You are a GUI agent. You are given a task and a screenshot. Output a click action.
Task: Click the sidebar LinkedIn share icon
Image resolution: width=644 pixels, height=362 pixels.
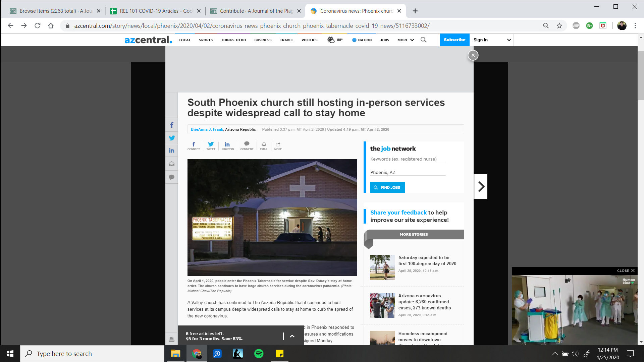pos(171,150)
